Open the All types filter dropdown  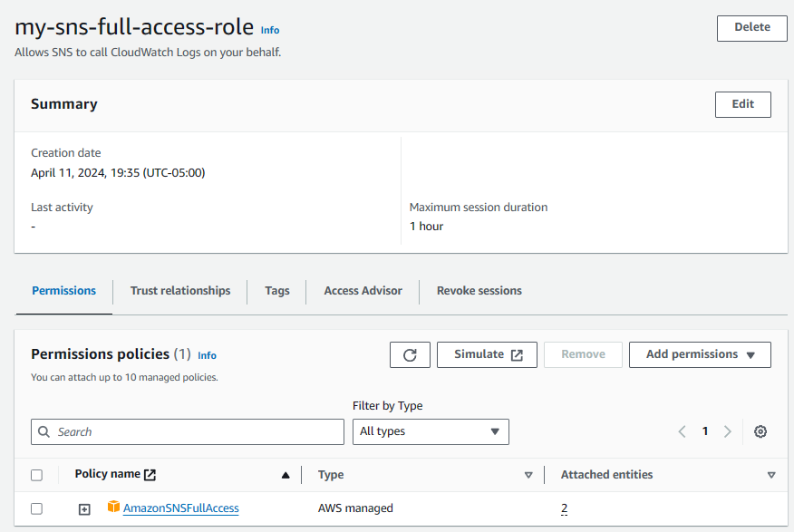(x=431, y=431)
